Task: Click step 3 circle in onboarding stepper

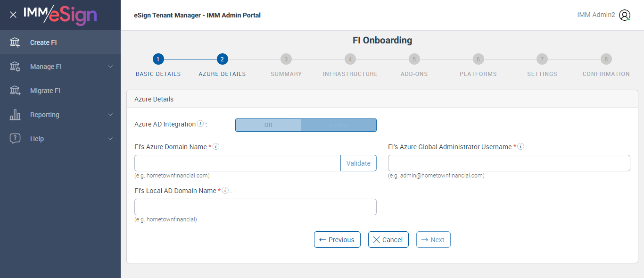Action: tap(286, 59)
